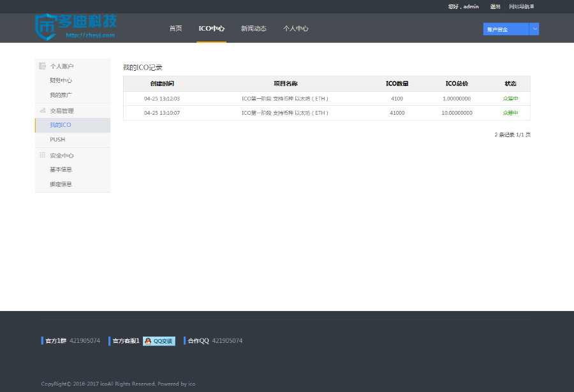The height and width of the screenshot is (392, 574).
Task: Click the 安全中心 grid icon in sidebar
Action: [43, 155]
